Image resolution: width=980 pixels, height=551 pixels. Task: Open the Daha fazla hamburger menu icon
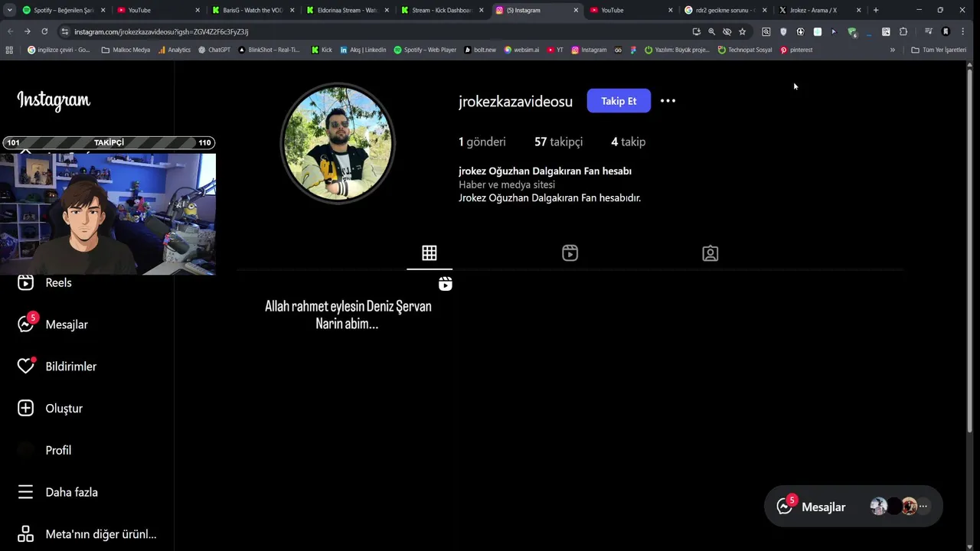[x=26, y=492]
